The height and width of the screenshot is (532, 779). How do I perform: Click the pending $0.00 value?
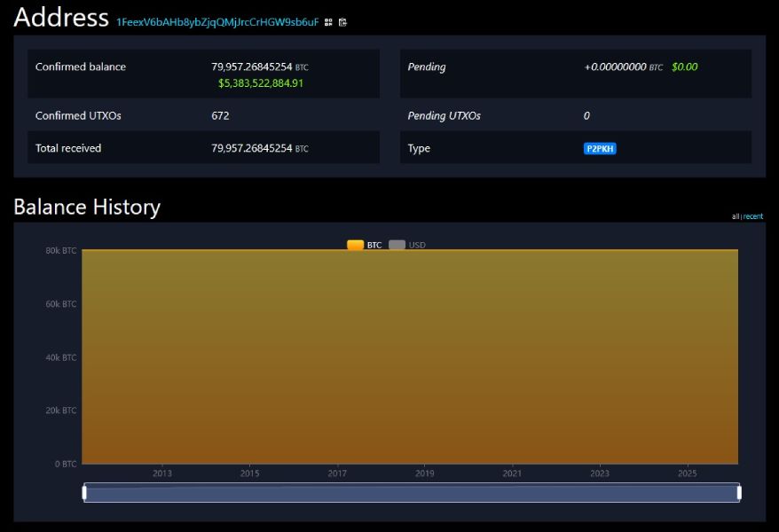[x=684, y=67]
